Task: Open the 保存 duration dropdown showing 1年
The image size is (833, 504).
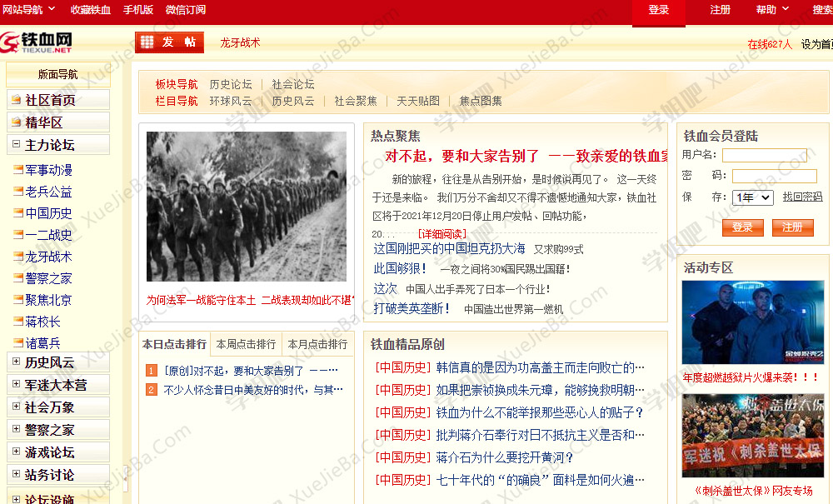Action: pos(752,197)
